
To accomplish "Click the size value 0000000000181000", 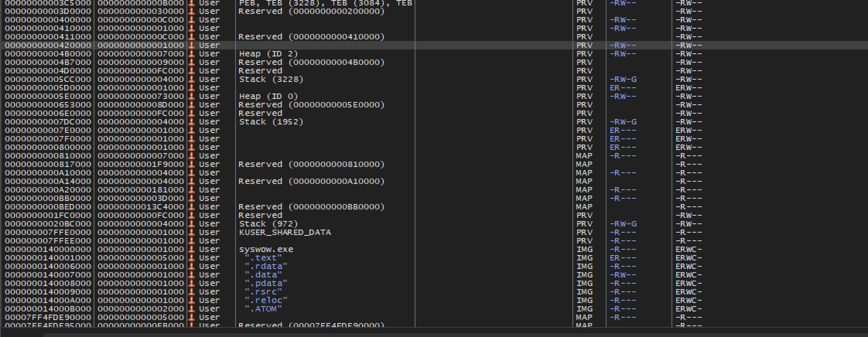I will pyautogui.click(x=141, y=190).
